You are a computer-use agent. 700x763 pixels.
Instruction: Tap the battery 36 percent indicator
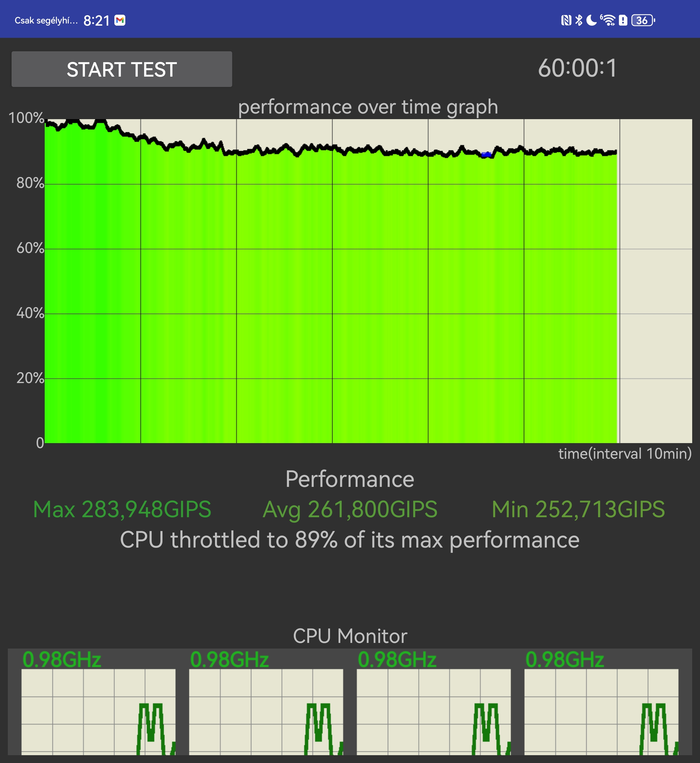click(643, 20)
